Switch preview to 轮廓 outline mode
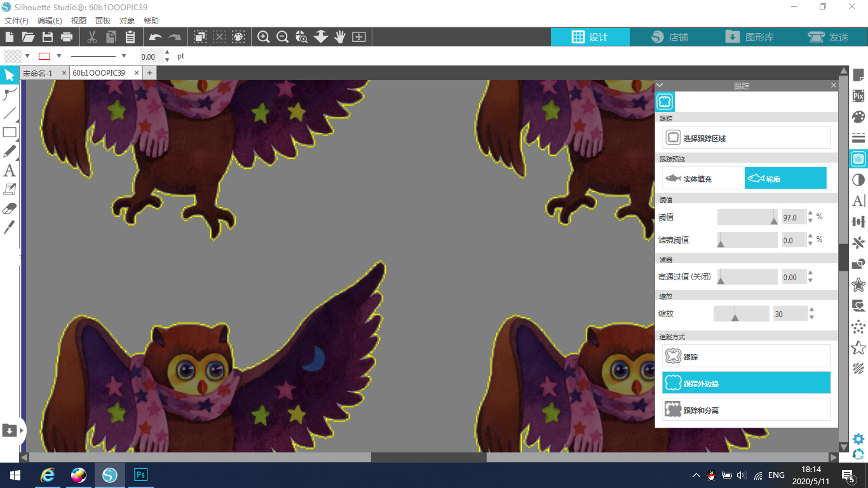This screenshot has height=488, width=868. pyautogui.click(x=786, y=179)
